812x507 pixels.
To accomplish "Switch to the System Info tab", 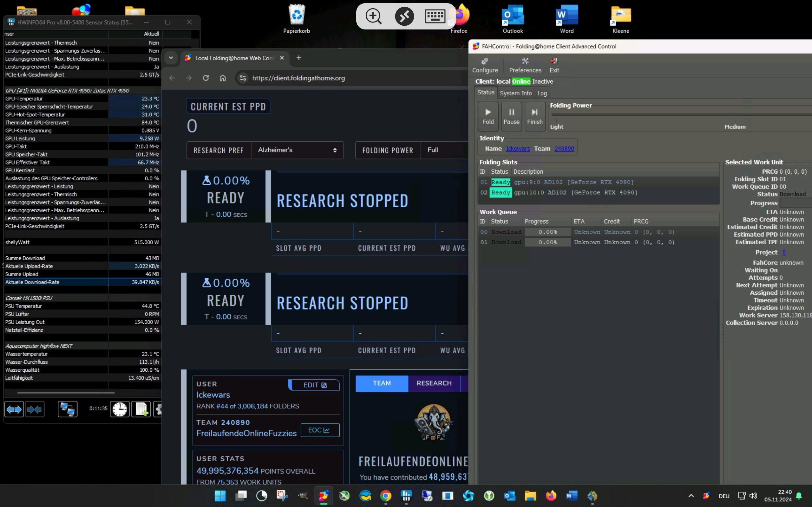I will (515, 93).
